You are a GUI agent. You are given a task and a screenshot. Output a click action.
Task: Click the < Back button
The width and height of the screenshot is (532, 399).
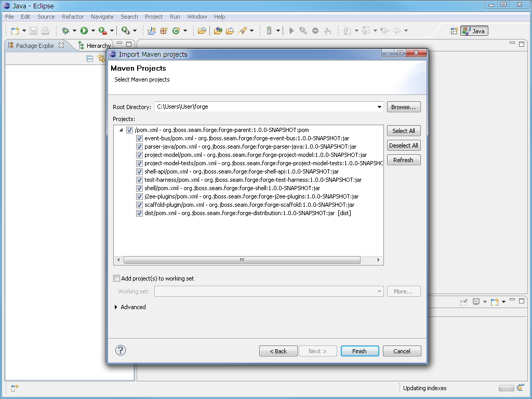(278, 351)
